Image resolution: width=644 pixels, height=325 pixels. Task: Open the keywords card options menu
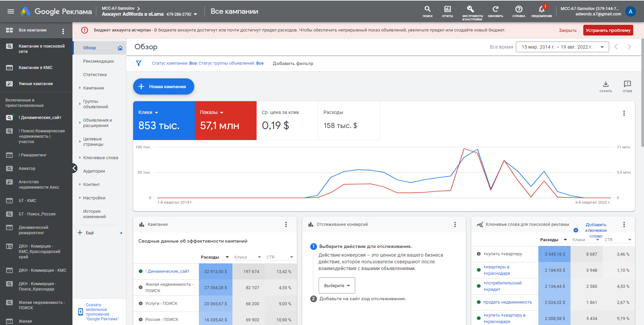pyautogui.click(x=624, y=224)
